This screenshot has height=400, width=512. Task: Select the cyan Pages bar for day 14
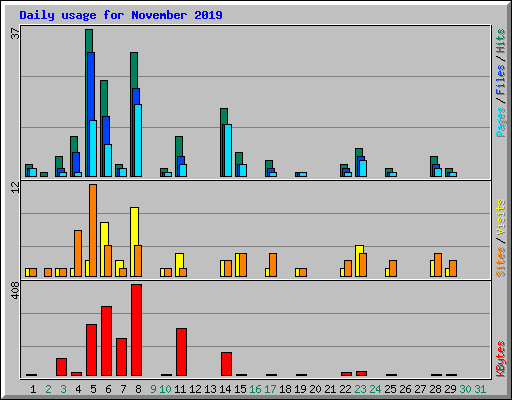228,150
